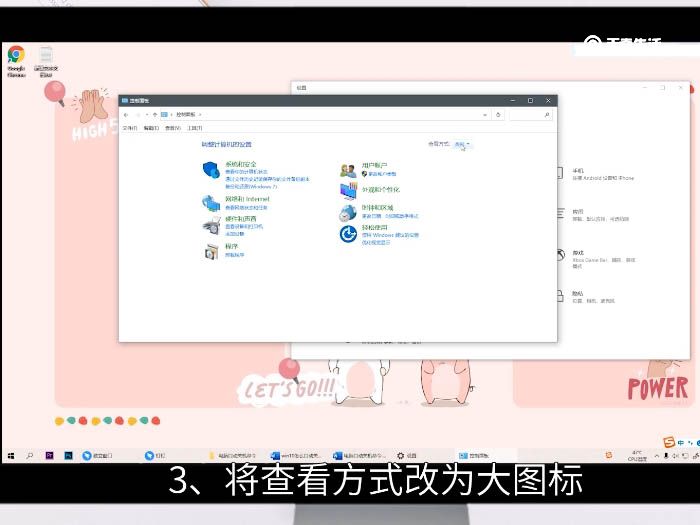This screenshot has width=700, height=525.
Task: Open the Hardware and Sound printer icon
Action: point(211,226)
